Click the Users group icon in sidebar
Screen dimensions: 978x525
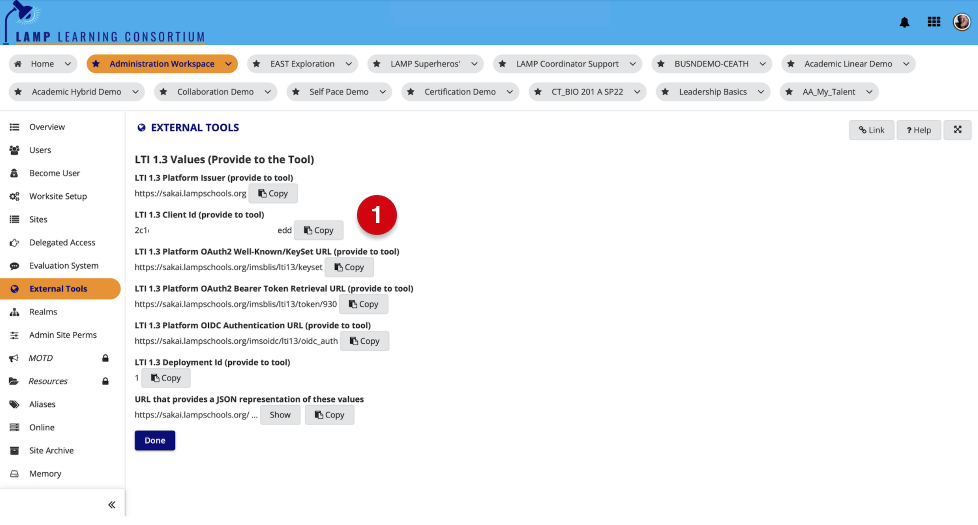point(14,150)
